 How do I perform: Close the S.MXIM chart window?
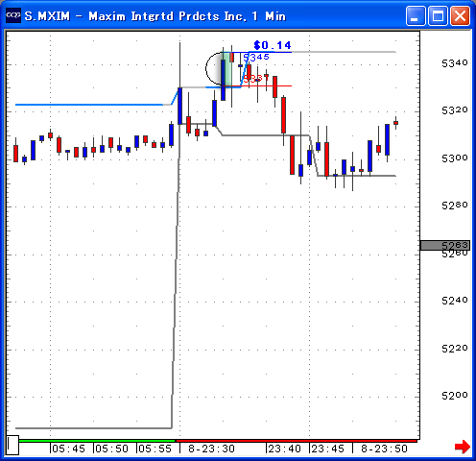pos(460,15)
